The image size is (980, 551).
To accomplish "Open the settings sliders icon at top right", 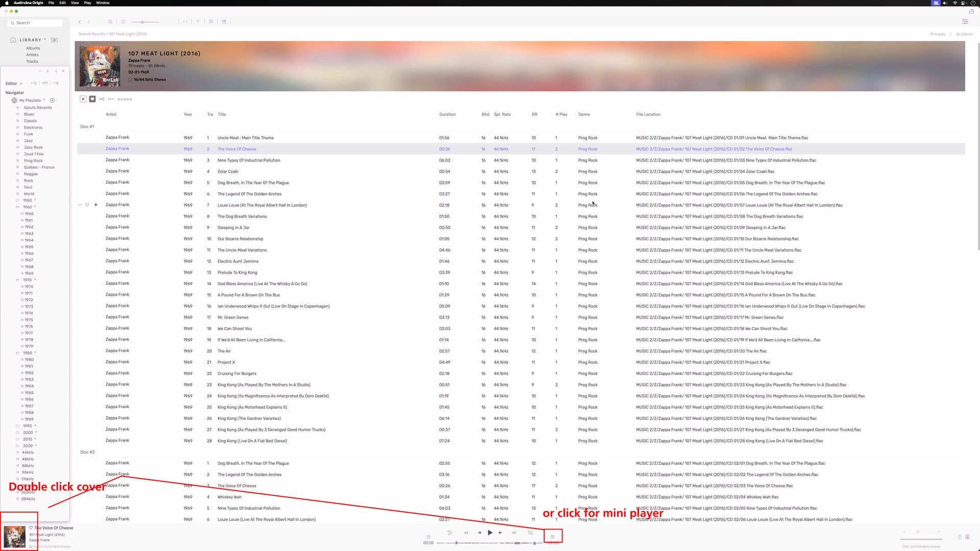I will tap(965, 22).
